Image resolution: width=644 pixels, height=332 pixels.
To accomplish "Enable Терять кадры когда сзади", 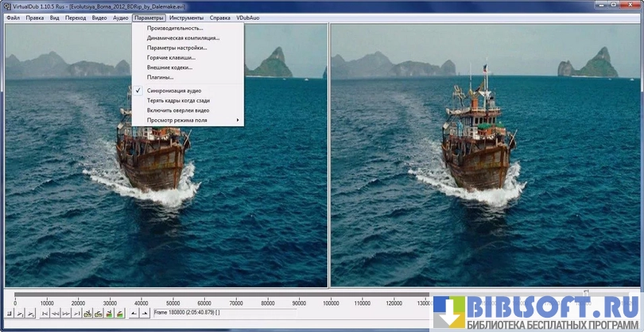I will [x=178, y=101].
